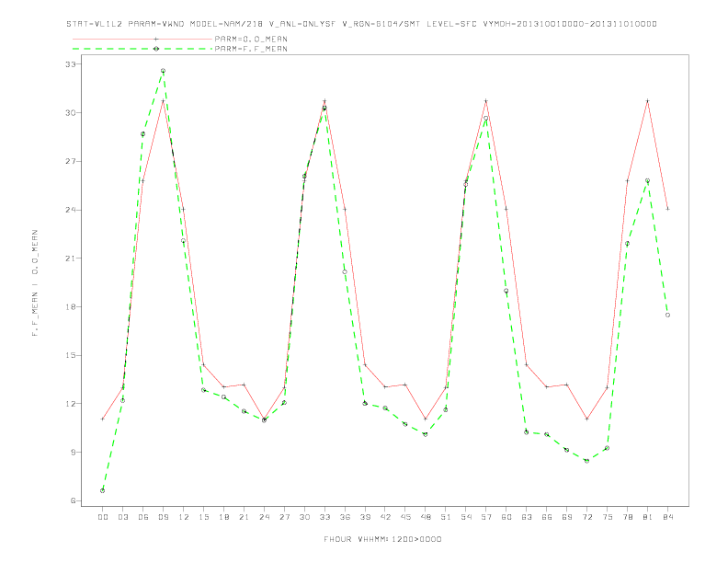Click the x-axis tick label 63
Viewport: 728px width, 563px height.
pyautogui.click(x=527, y=517)
